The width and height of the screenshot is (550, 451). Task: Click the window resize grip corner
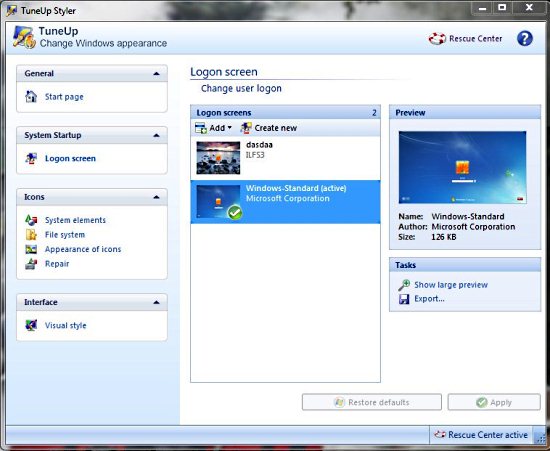(540, 436)
